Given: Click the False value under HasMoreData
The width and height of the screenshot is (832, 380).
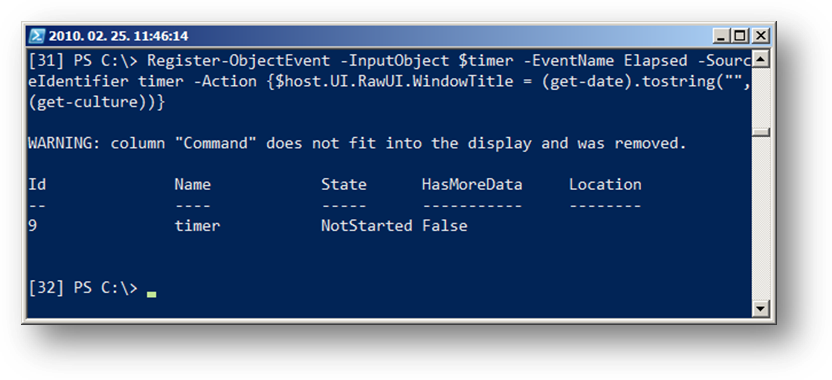Looking at the screenshot, I should pyautogui.click(x=445, y=226).
